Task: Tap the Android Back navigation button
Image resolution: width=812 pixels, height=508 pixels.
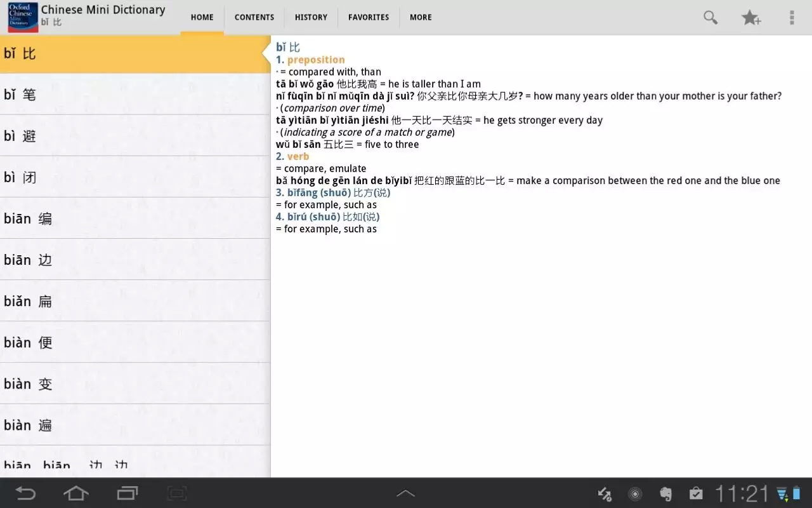Action: [x=25, y=493]
